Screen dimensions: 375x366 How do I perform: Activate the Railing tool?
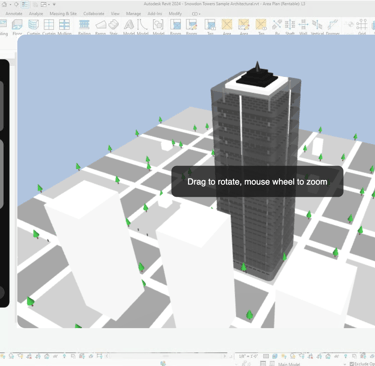pyautogui.click(x=84, y=26)
